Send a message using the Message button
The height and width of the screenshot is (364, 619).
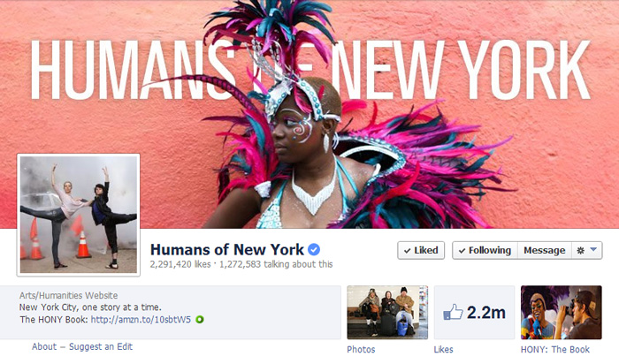(545, 250)
